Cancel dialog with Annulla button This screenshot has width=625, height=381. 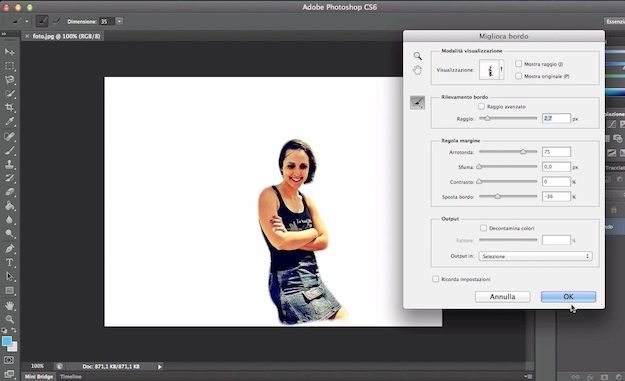(x=502, y=297)
